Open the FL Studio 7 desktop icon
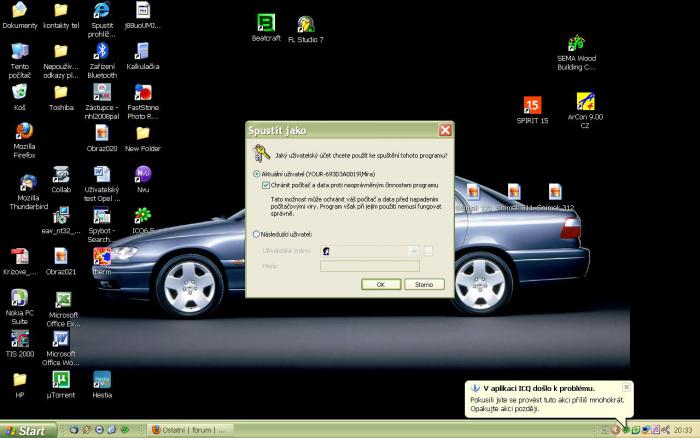 tap(306, 24)
